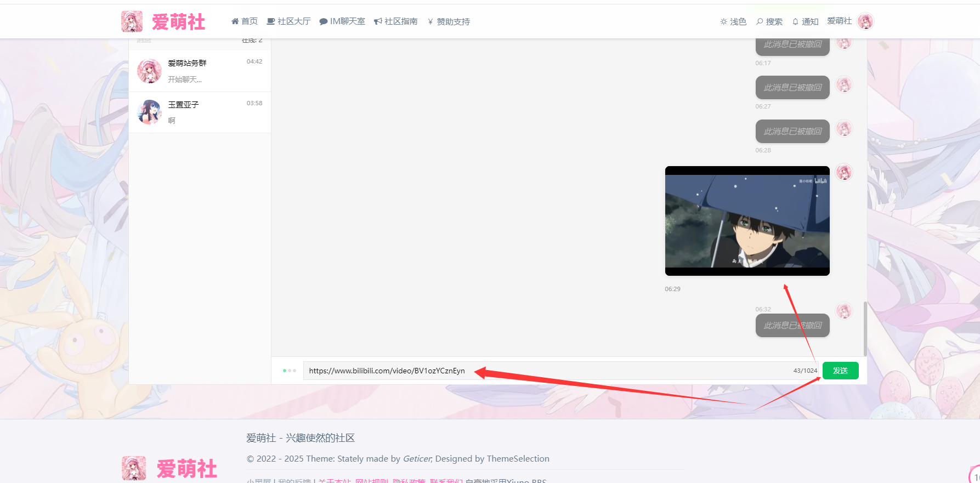Viewport: 980px width, 483px height.
Task: Click 玉置亚子's avatar in the chat list
Action: 149,112
